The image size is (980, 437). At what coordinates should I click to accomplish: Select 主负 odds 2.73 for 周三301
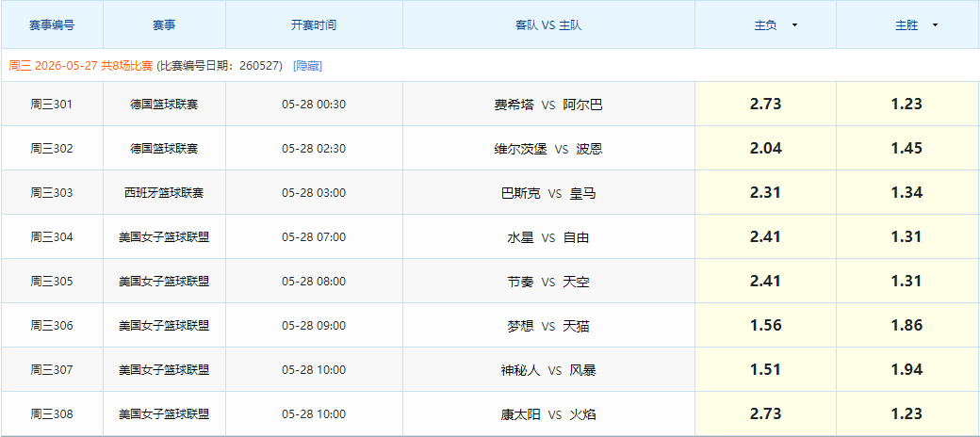coord(765,105)
